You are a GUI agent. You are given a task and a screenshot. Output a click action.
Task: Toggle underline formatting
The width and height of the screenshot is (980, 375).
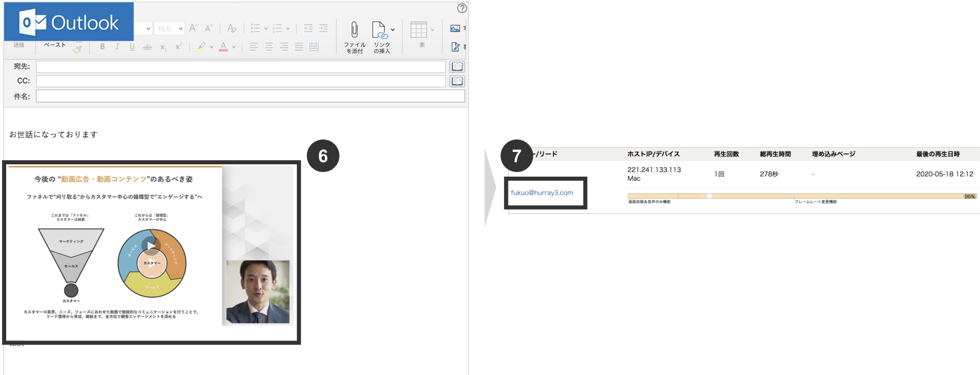point(132,47)
